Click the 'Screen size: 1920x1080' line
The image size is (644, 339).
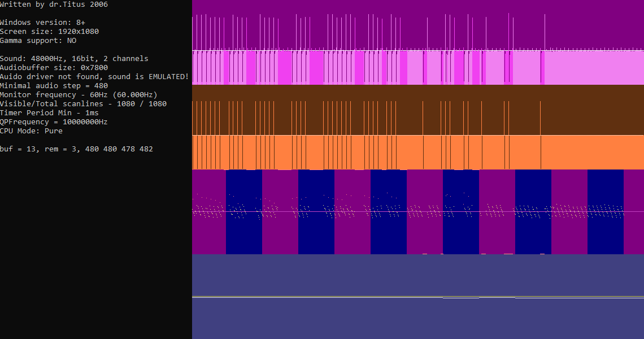point(49,32)
